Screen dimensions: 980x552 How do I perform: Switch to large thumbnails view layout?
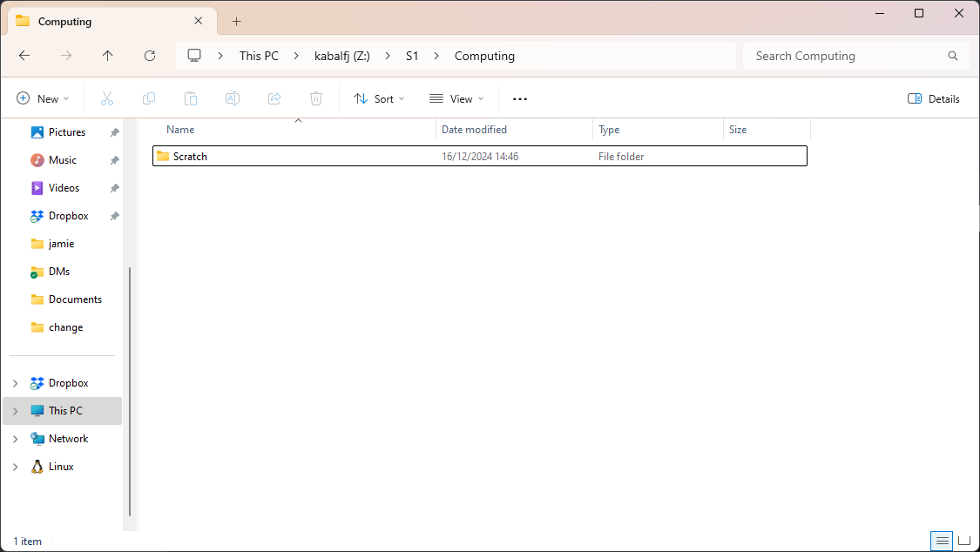[x=964, y=541]
